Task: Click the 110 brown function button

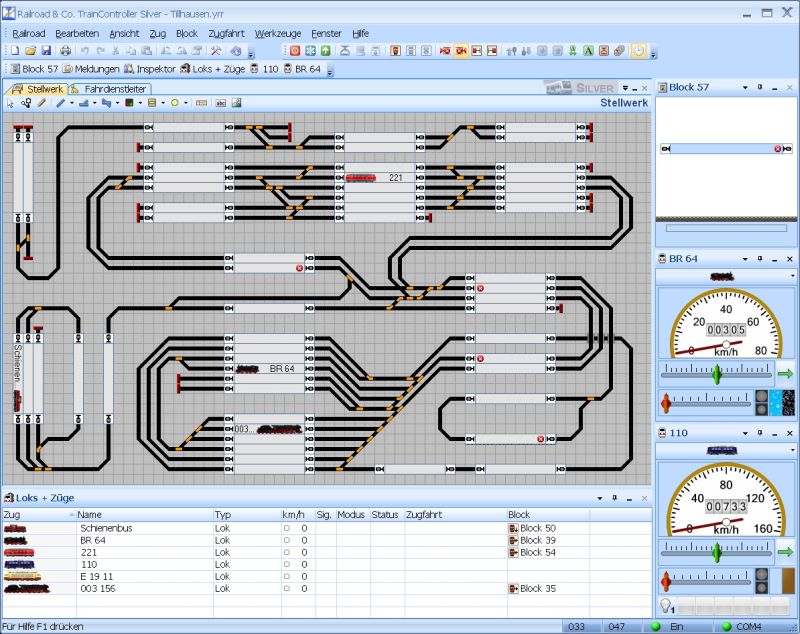Action: point(788,580)
